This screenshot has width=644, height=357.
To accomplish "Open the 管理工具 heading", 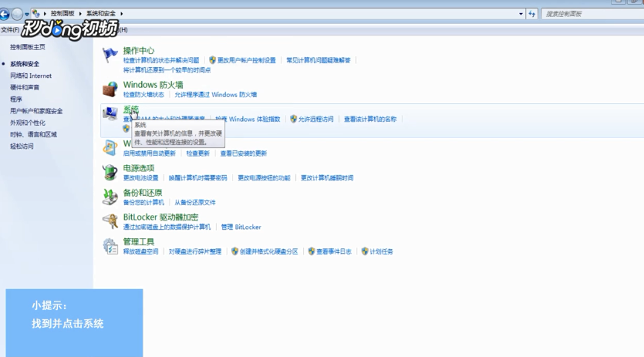I will coord(139,241).
